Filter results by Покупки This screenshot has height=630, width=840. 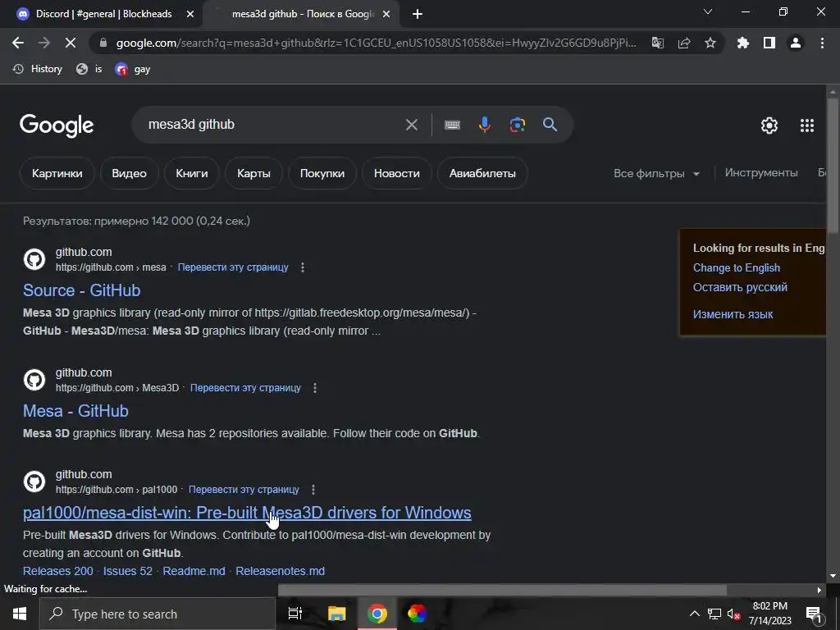click(x=322, y=174)
